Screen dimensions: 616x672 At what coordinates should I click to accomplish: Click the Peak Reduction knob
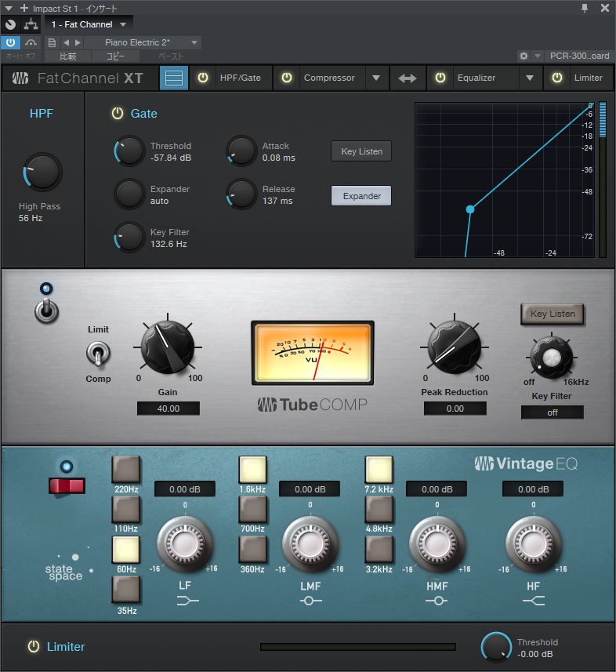455,347
